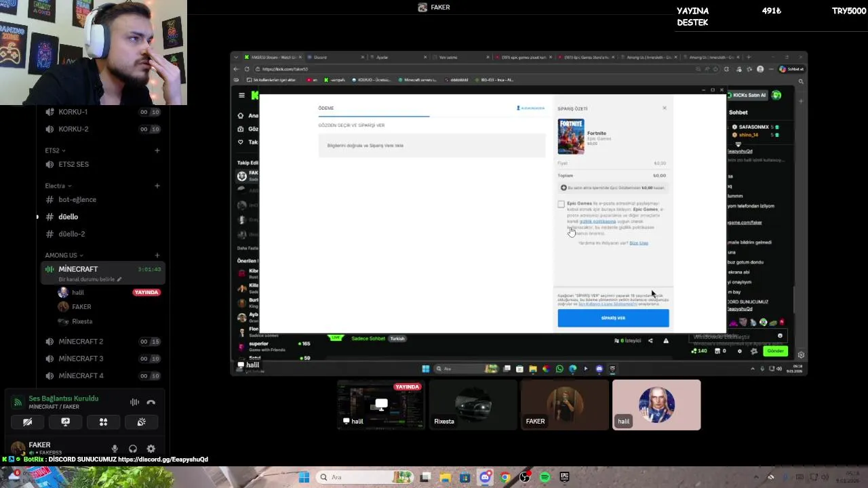Close the Sipariş Özeti order panel
The width and height of the screenshot is (868, 488).
click(x=665, y=108)
